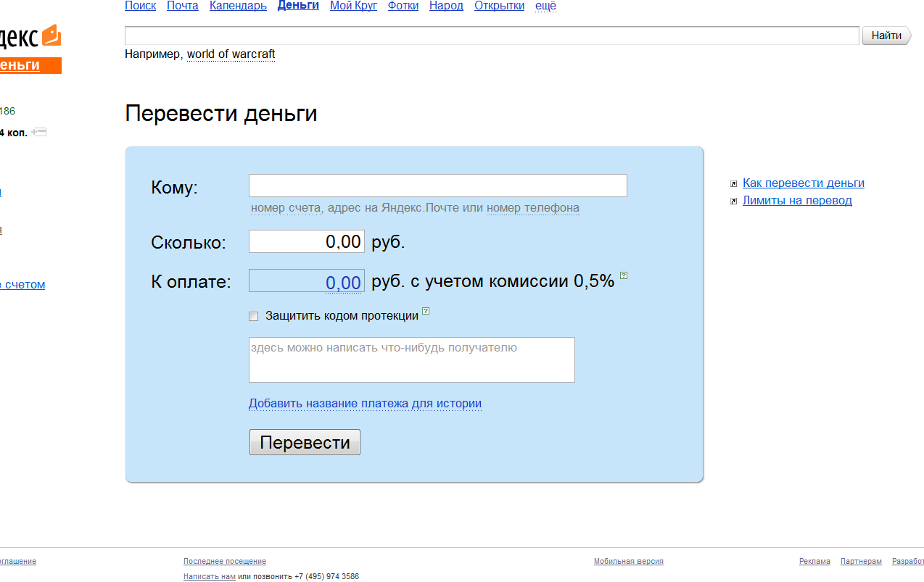Open the 'Поиск' navigation link

[x=140, y=6]
